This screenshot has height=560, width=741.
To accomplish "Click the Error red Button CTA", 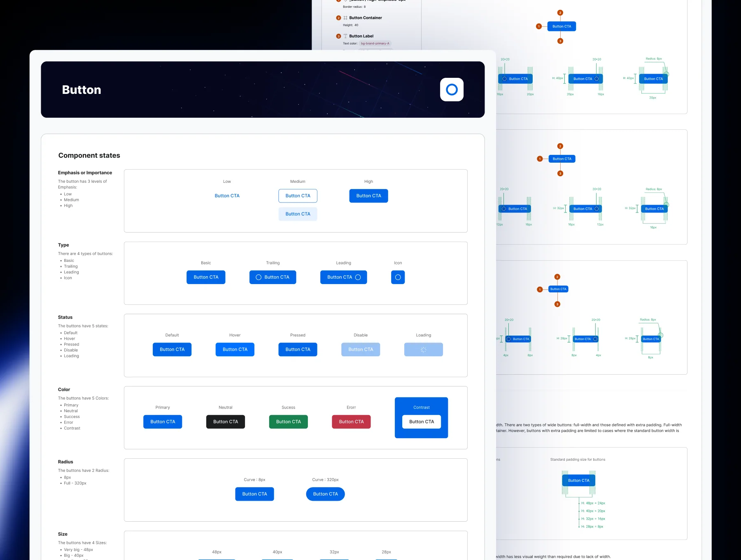I will (x=351, y=422).
